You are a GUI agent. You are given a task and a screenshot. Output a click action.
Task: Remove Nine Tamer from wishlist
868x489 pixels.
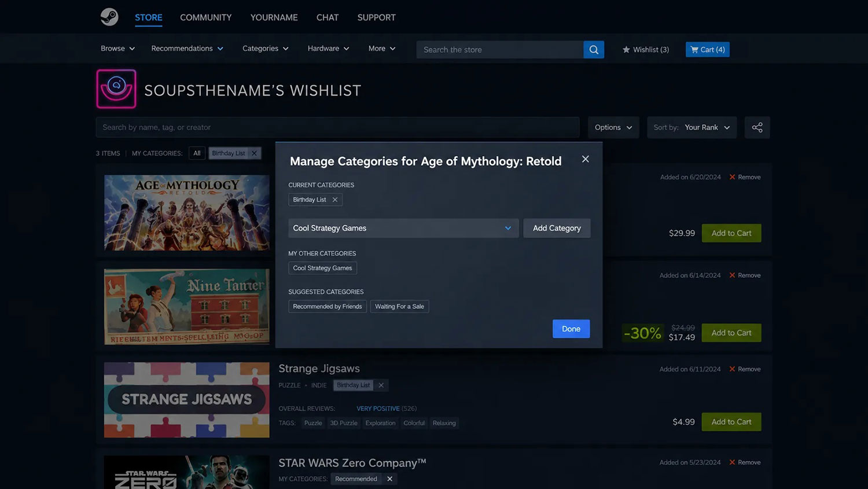click(x=745, y=275)
